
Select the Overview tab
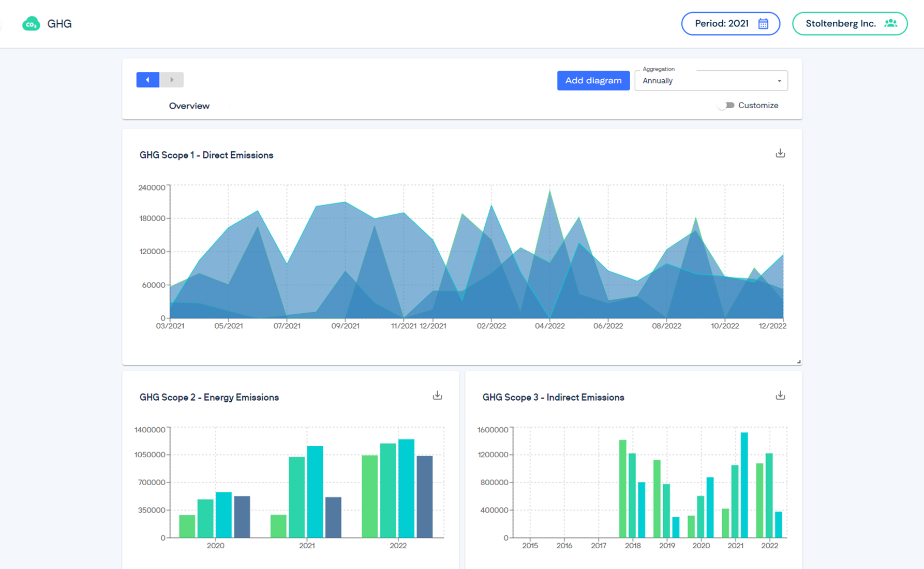point(188,106)
